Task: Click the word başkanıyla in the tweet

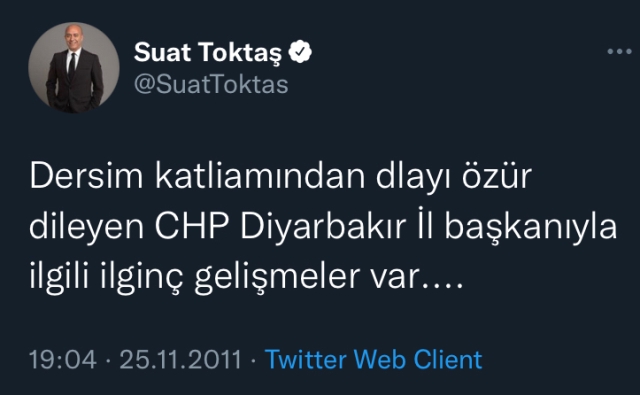Action: click(530, 226)
